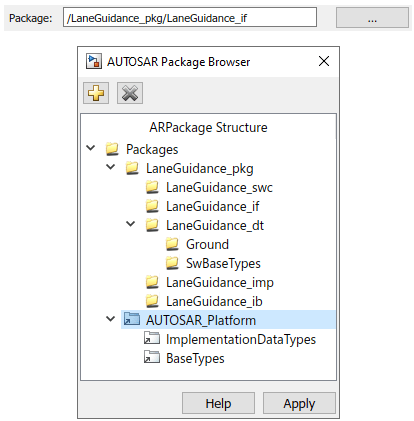Select the BaseTypes label
This screenshot has width=414, height=421.
(195, 358)
